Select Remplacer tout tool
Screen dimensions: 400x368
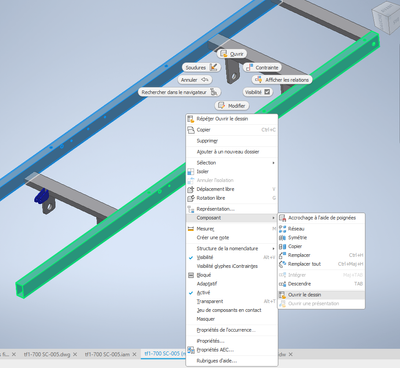tap(321, 264)
